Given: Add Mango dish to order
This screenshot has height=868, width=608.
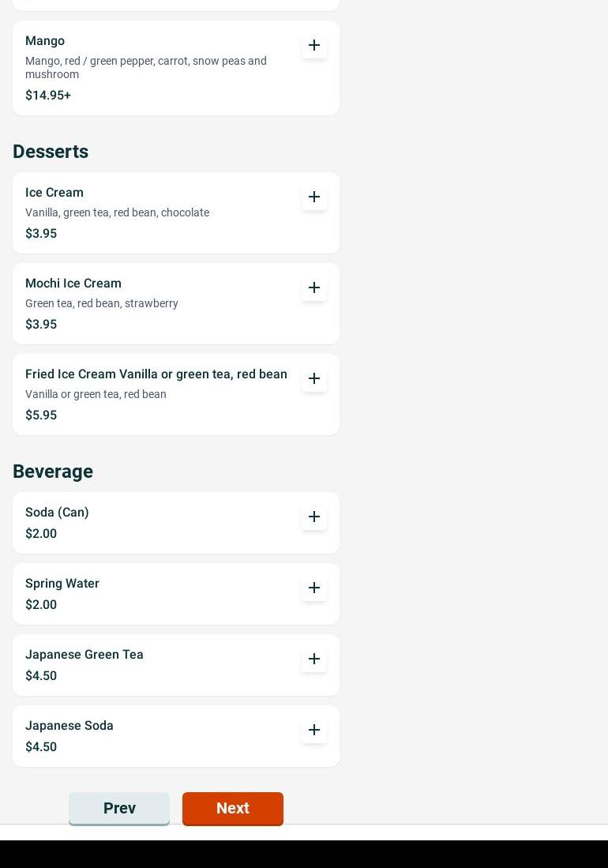Looking at the screenshot, I should click(314, 46).
